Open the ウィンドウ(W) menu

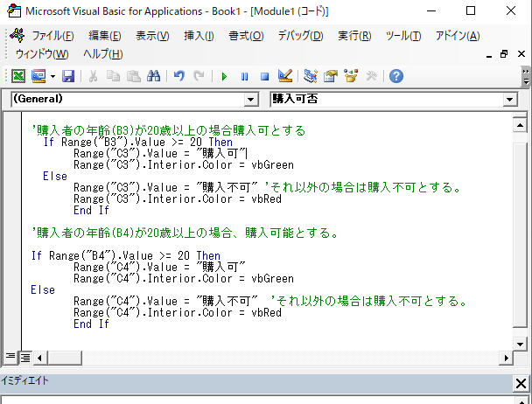[42, 54]
